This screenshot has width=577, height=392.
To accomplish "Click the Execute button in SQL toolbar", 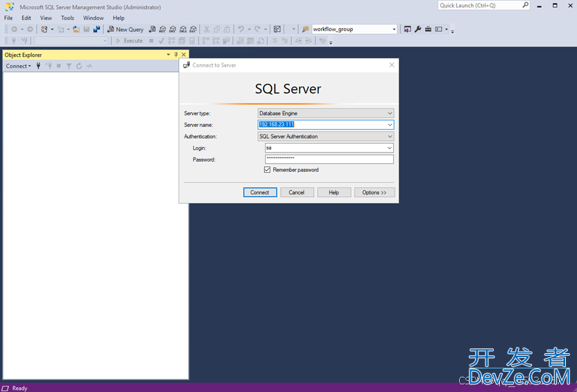I will pyautogui.click(x=129, y=41).
